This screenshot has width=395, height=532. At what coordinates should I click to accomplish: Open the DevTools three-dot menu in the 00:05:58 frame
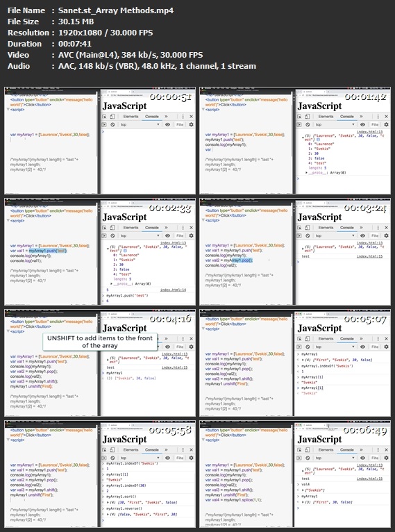[x=183, y=450]
